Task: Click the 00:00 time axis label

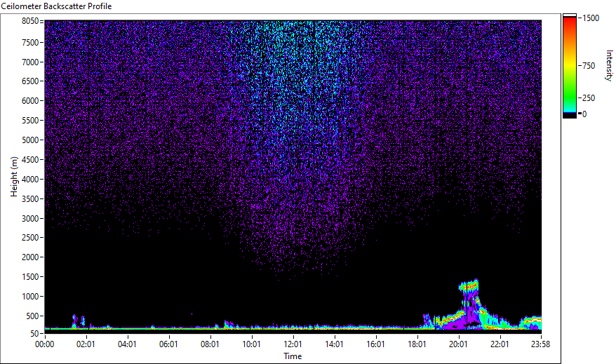Action: click(x=44, y=344)
